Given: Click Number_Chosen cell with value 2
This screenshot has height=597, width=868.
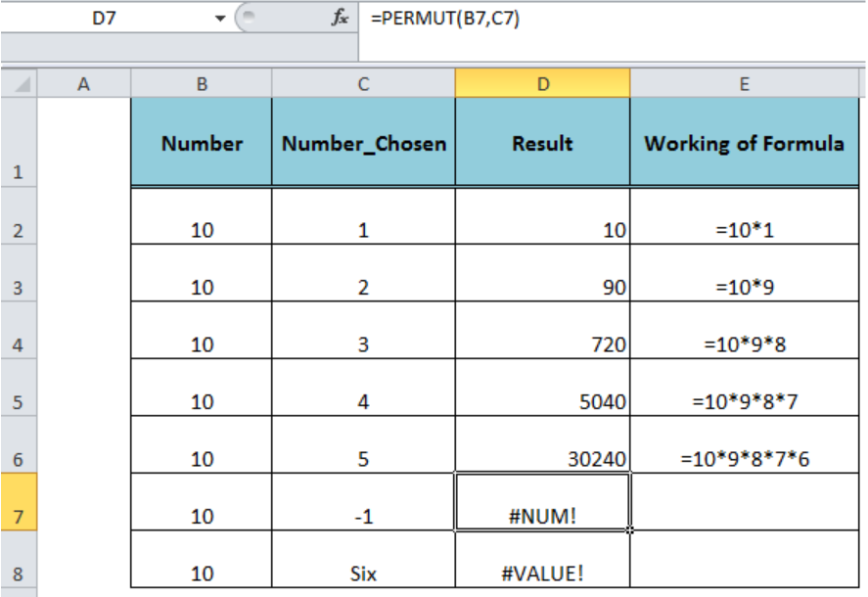Looking at the screenshot, I should tap(363, 273).
